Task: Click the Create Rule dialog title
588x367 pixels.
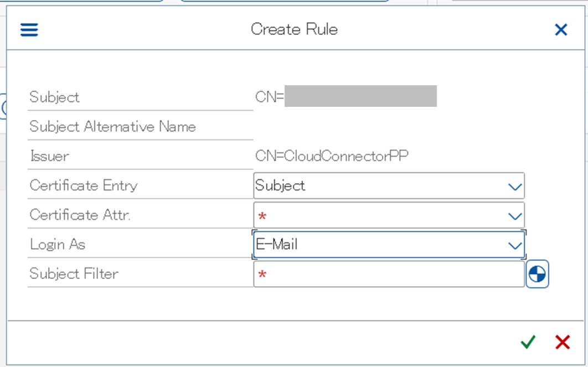Action: 294,29
